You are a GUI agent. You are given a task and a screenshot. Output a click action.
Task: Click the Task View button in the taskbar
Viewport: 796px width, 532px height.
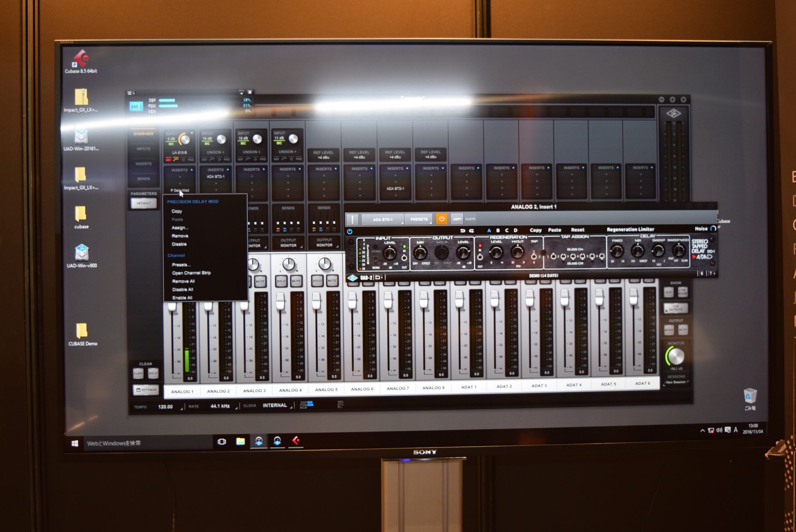point(222,442)
